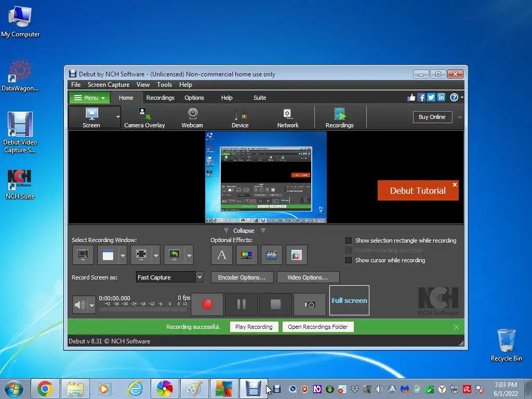Open the View menu

[x=143, y=85]
